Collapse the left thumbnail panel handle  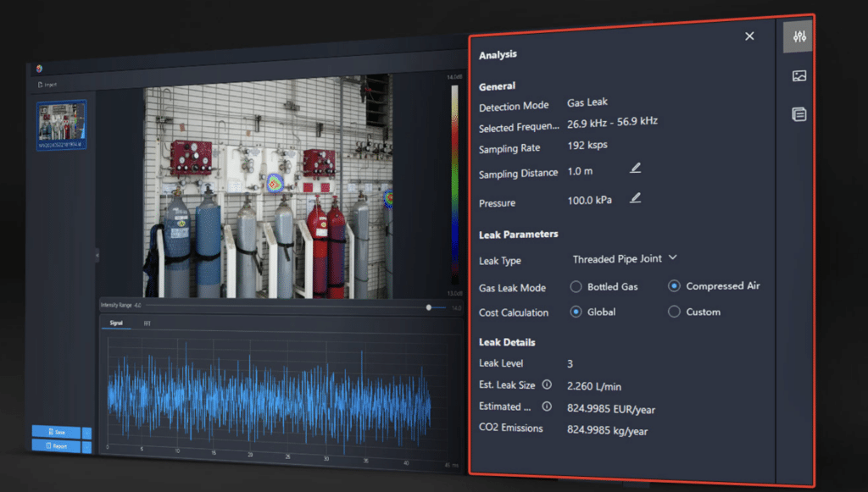[x=97, y=256]
